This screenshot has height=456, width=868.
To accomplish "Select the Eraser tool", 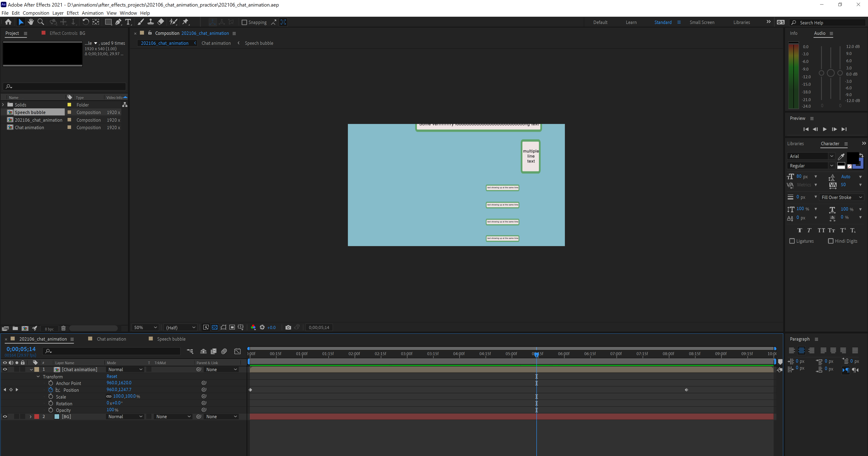I will click(161, 22).
